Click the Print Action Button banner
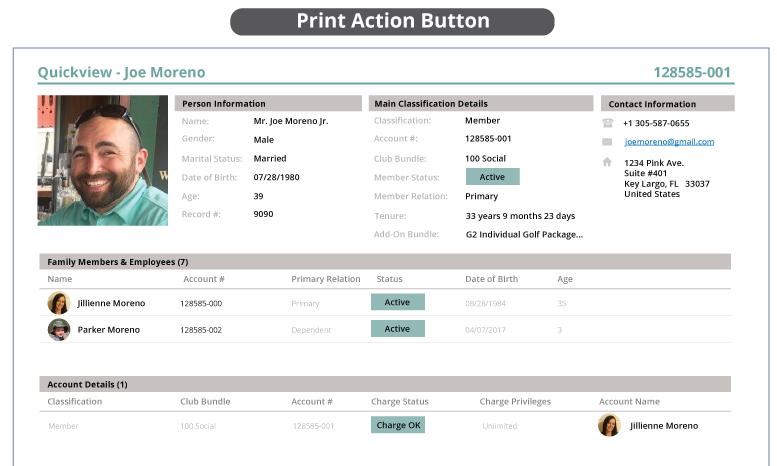Viewport: 777px width, 466px height. tap(392, 21)
